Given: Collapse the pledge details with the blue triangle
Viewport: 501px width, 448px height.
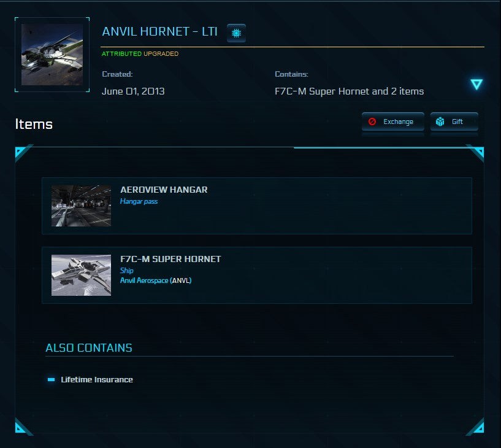Looking at the screenshot, I should coord(476,84).
